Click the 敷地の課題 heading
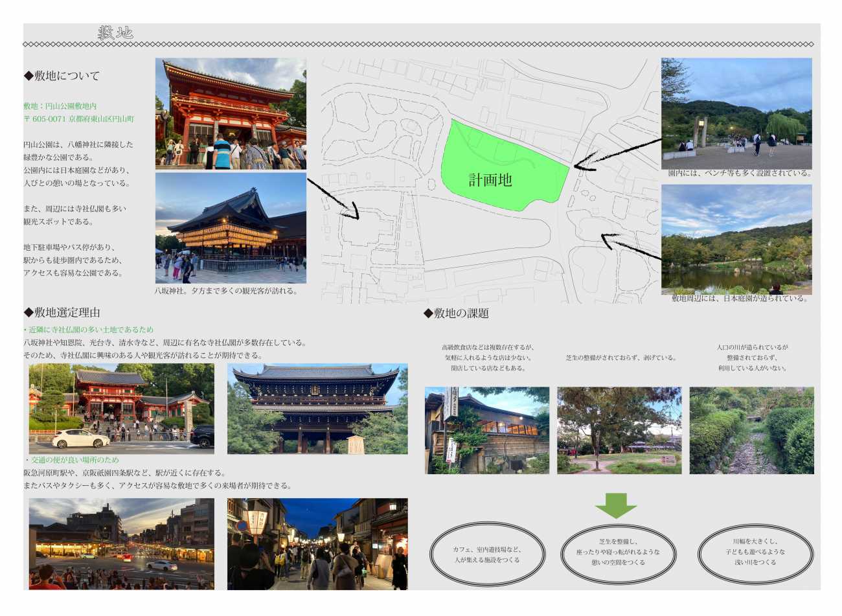This screenshot has height=616, width=842. [456, 314]
